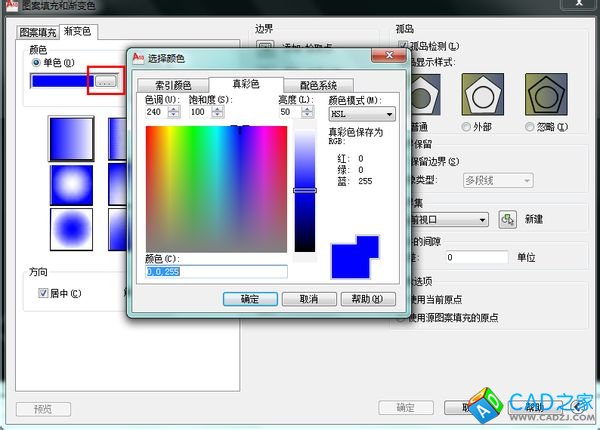Click 确定 in the Select Color dialog
The height and width of the screenshot is (430, 600).
(249, 298)
